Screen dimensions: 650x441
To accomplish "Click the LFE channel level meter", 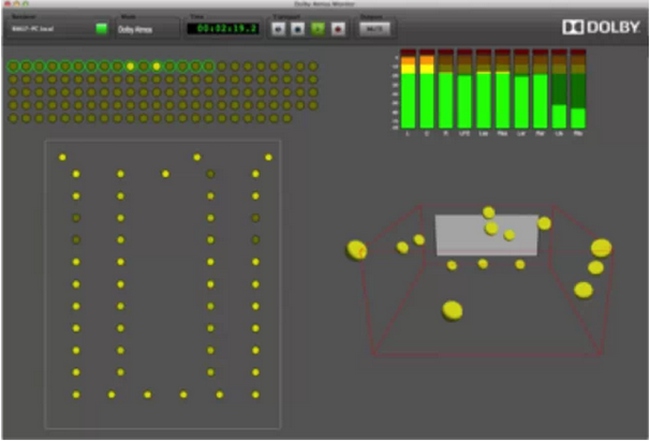I will pyautogui.click(x=465, y=89).
